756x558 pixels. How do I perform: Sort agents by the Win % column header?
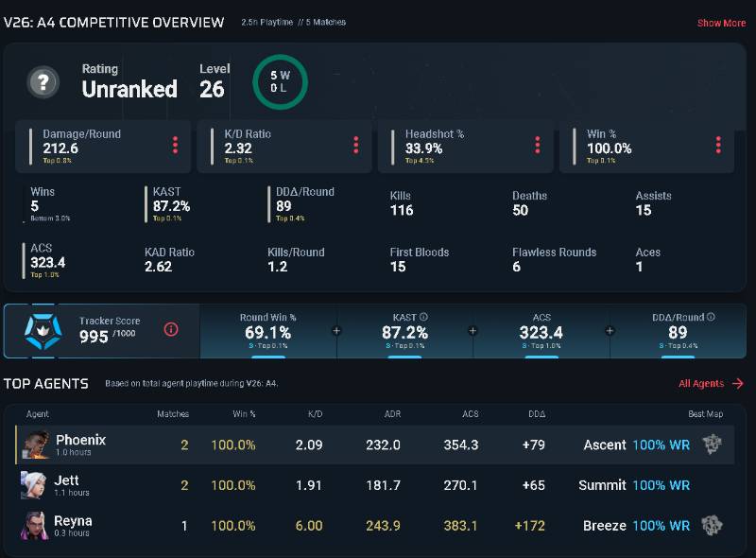click(x=244, y=414)
